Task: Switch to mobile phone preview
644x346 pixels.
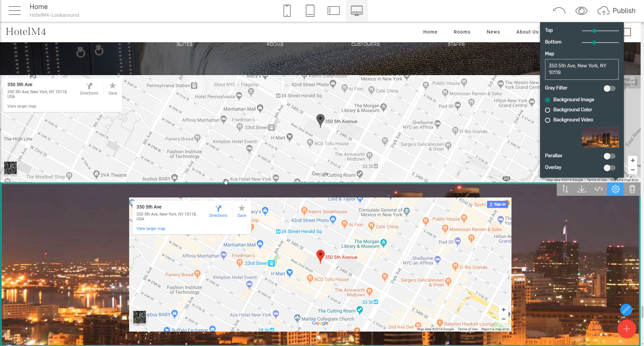Action: 287,11
